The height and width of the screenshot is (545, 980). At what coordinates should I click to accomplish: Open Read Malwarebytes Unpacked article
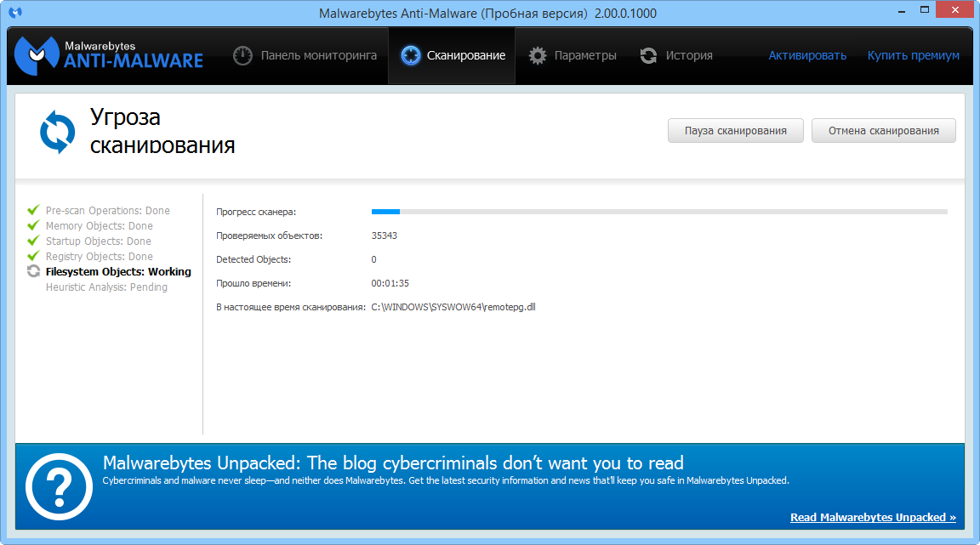point(873,517)
